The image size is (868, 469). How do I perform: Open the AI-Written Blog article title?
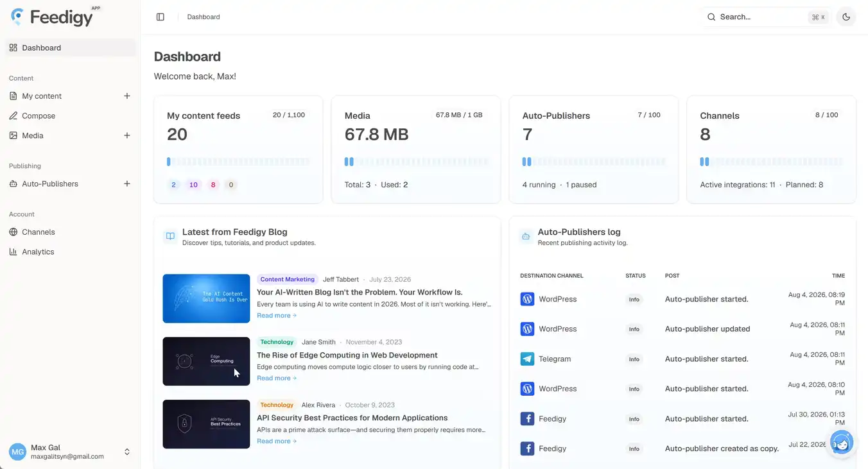coord(360,293)
